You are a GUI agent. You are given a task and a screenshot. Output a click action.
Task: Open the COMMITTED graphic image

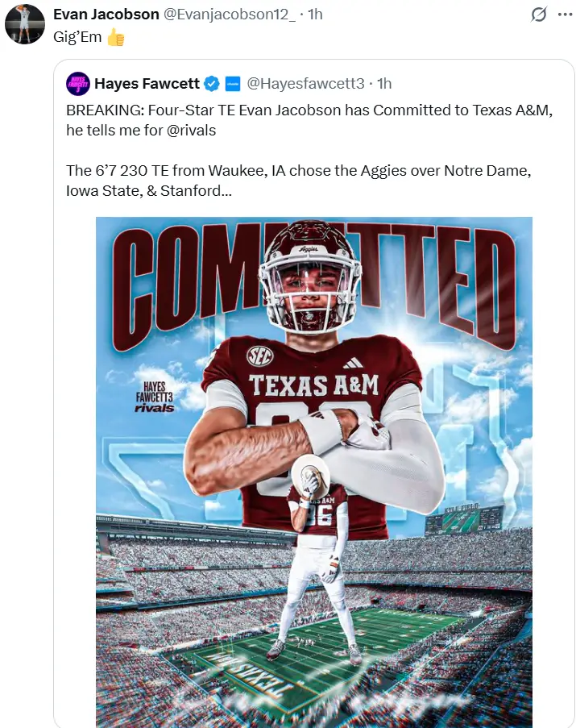[314, 472]
